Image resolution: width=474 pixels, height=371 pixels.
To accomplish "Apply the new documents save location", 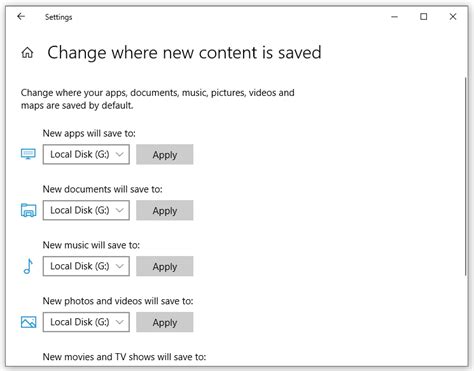I will [165, 210].
